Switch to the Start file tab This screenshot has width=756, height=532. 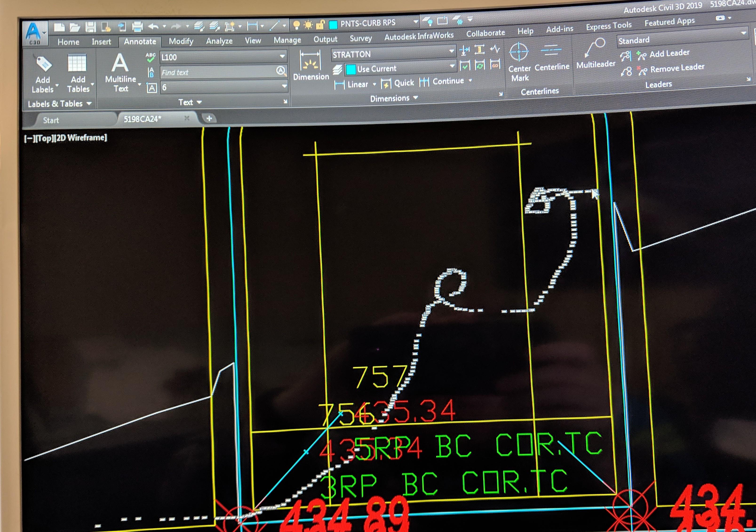[x=51, y=120]
